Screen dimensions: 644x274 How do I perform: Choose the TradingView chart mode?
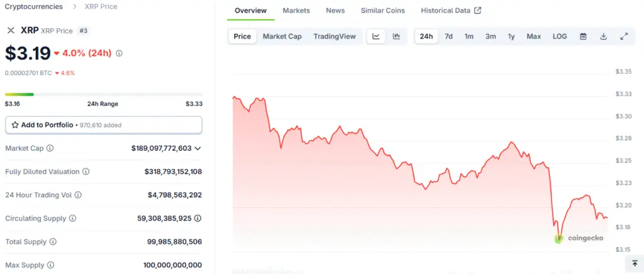coord(335,37)
